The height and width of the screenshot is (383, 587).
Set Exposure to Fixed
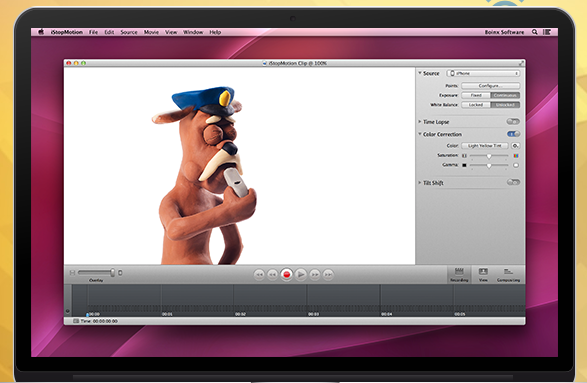click(x=476, y=95)
